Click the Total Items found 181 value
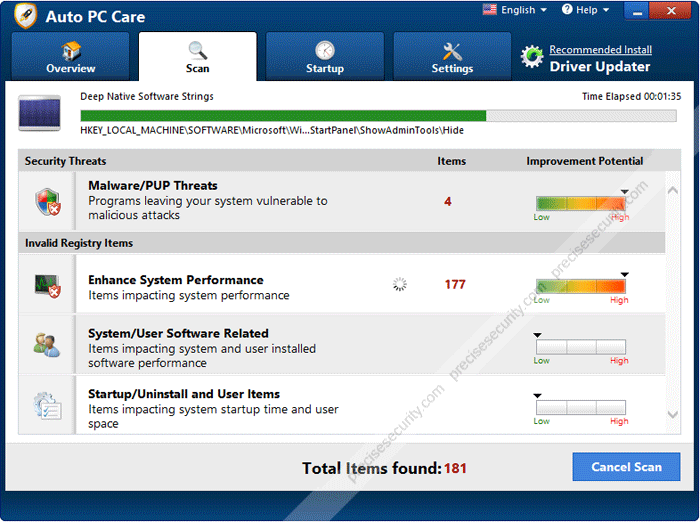Screen dimensions: 700x522 tap(455, 468)
